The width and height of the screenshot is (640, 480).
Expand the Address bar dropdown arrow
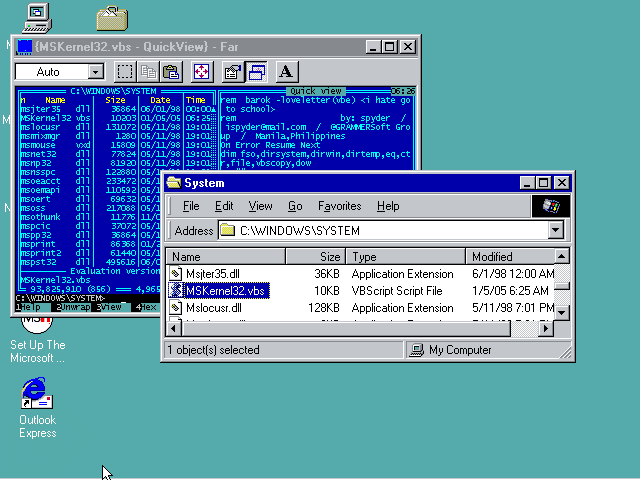point(556,231)
